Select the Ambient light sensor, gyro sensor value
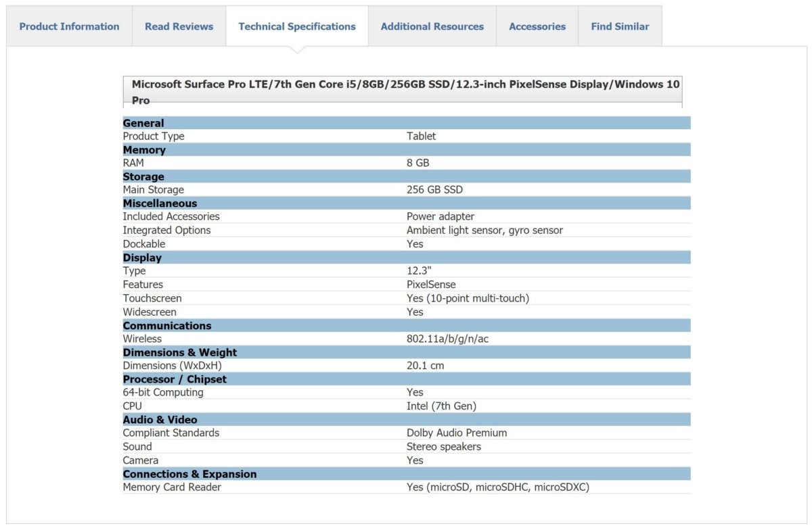This screenshot has width=812, height=528. point(484,230)
